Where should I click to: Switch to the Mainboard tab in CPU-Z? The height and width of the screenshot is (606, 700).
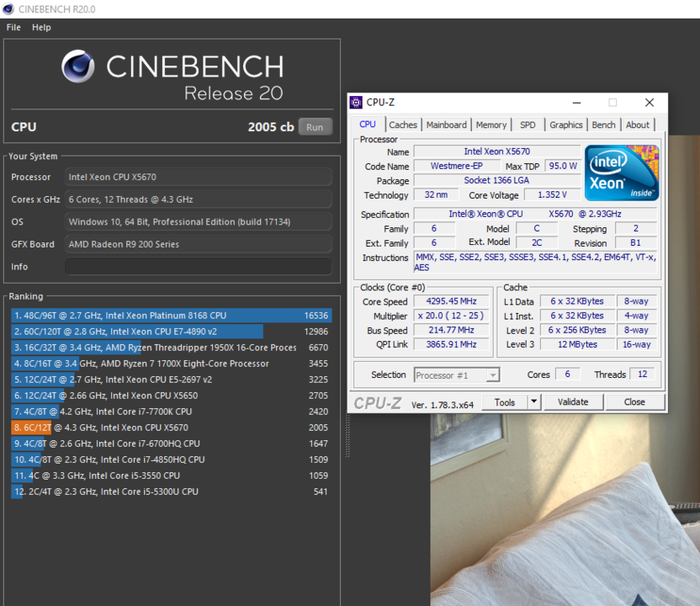(446, 125)
